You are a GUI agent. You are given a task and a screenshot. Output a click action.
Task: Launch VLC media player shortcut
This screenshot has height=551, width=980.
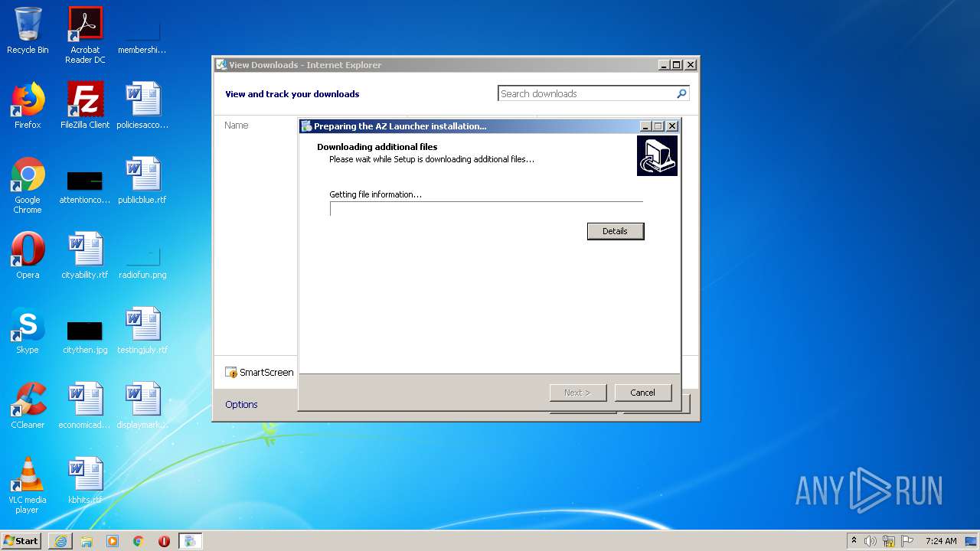click(x=28, y=485)
